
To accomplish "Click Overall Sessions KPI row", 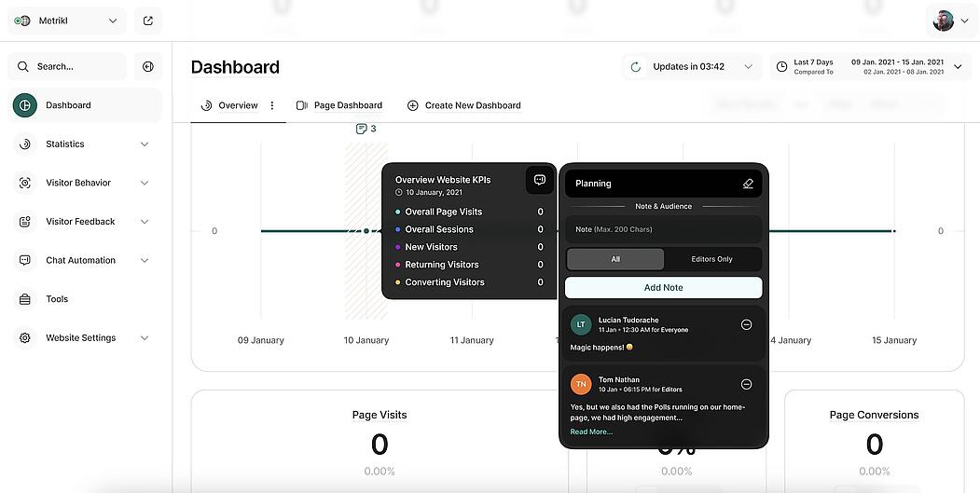I will coord(469,229).
